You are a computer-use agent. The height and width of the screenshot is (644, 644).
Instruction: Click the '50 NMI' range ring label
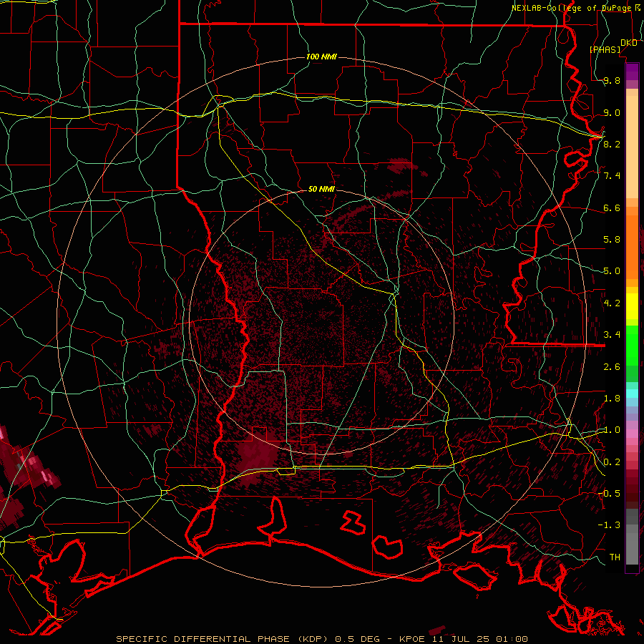coord(321,189)
